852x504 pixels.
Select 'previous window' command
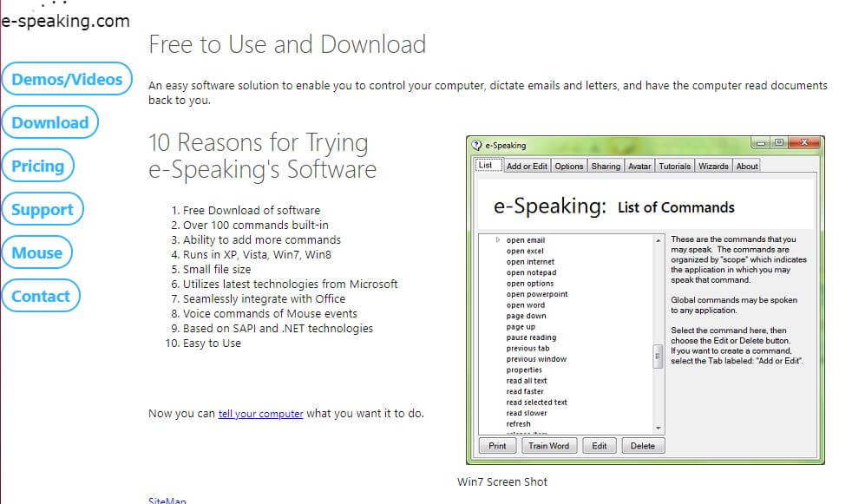pos(536,359)
